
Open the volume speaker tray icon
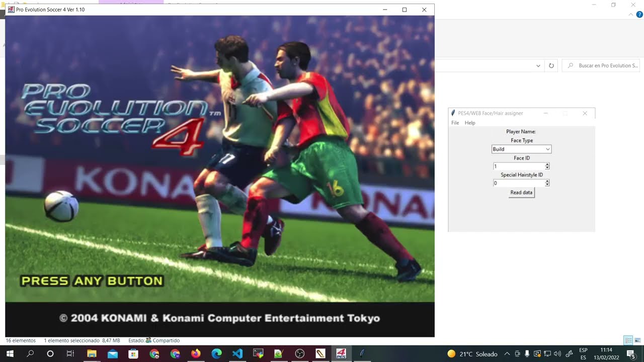coord(557,354)
